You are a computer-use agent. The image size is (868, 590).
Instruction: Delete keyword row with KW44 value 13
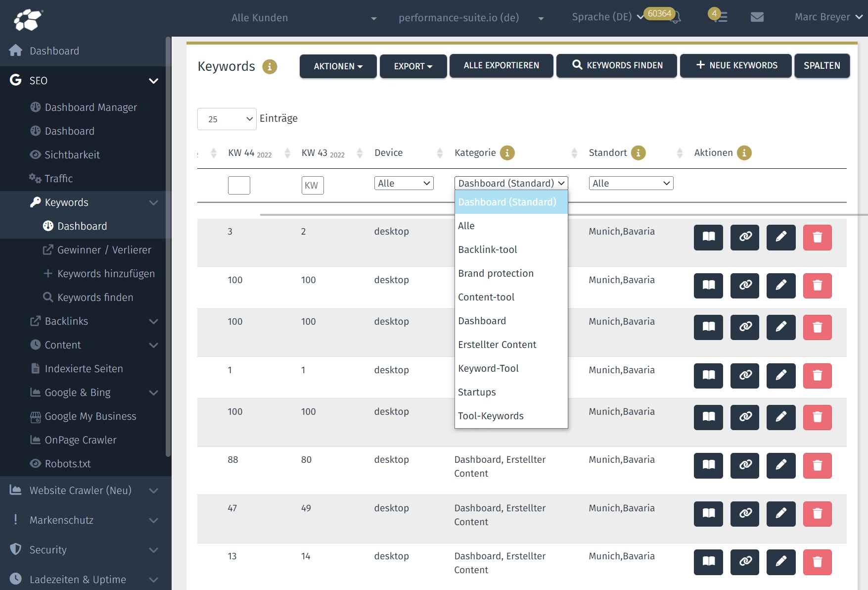(818, 562)
